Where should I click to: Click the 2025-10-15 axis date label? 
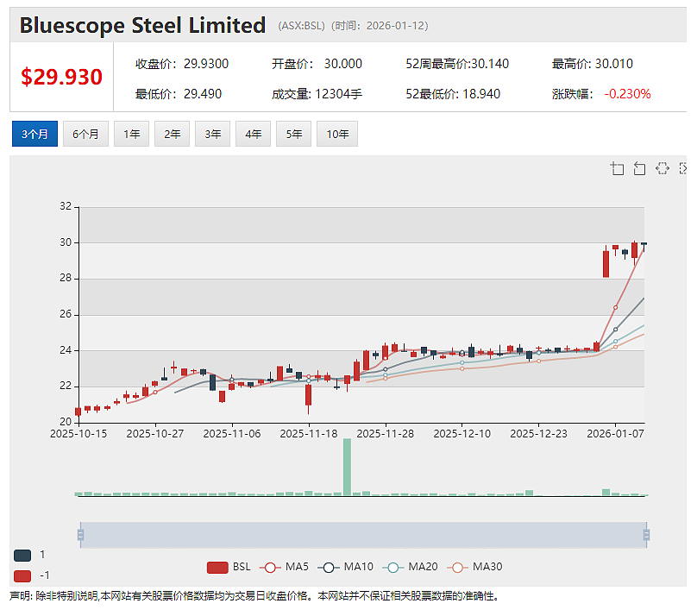(x=78, y=434)
